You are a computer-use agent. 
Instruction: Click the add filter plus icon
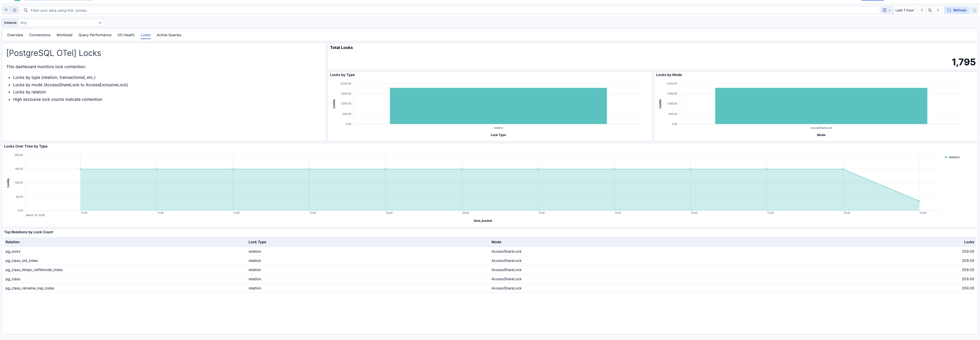click(15, 10)
